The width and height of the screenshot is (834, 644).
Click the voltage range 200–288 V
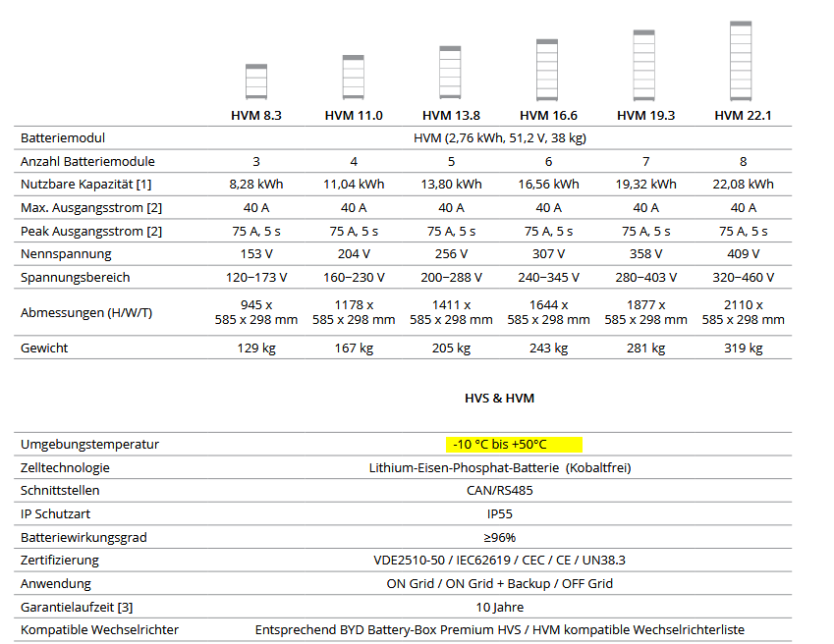coord(451,278)
